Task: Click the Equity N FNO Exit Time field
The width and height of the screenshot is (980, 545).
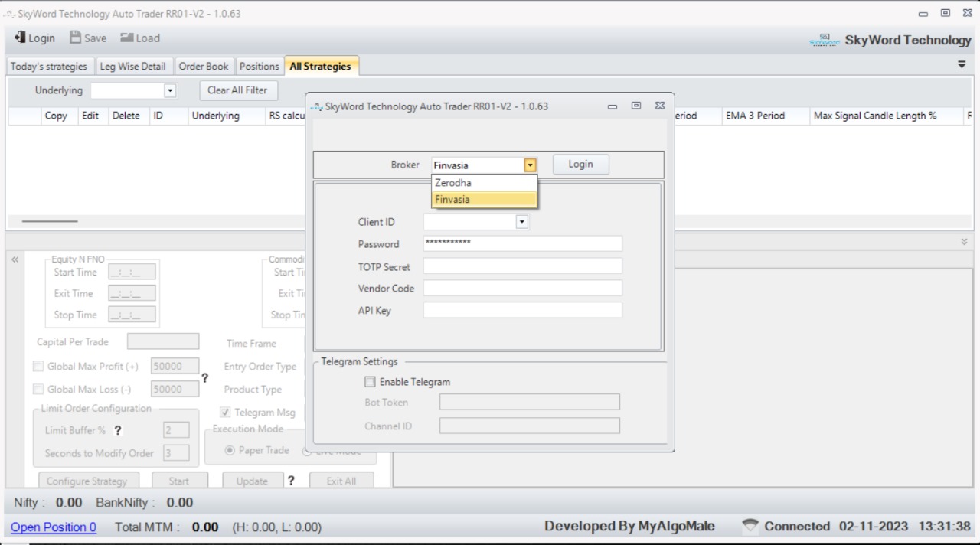Action: [132, 293]
